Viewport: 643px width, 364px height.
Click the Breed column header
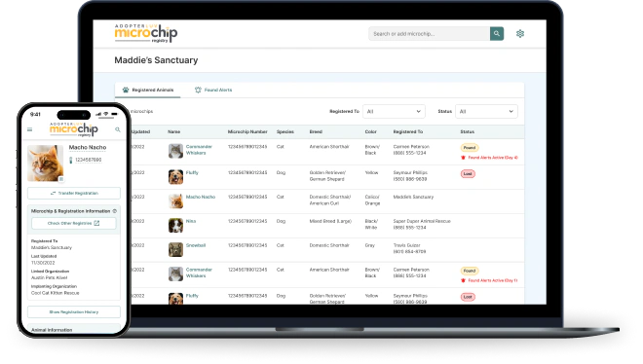[x=316, y=131]
